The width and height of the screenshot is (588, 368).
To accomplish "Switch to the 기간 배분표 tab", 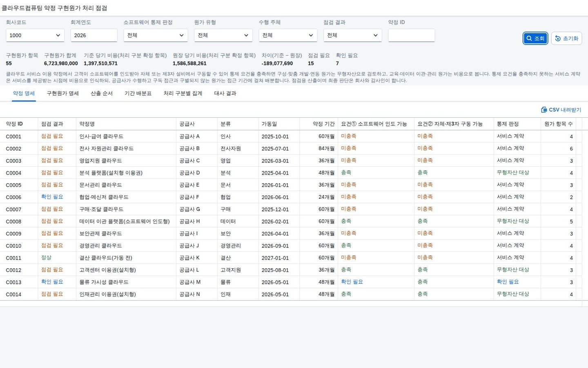I will pyautogui.click(x=138, y=93).
